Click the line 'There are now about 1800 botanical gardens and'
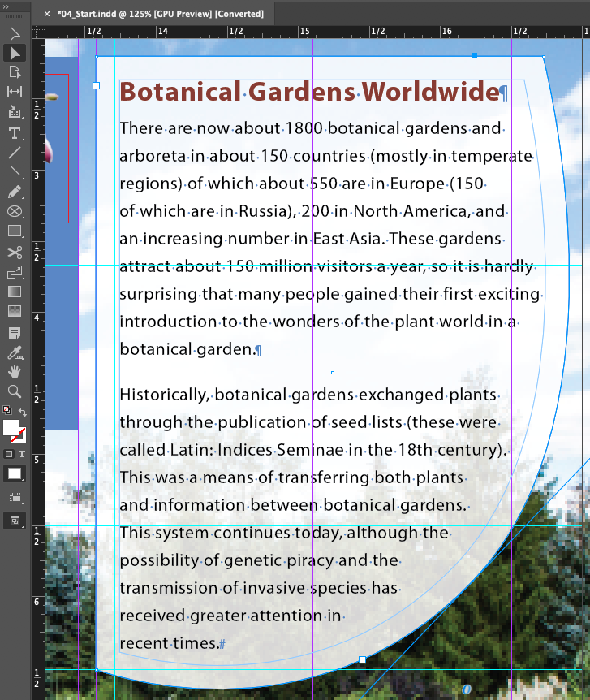 click(x=312, y=128)
